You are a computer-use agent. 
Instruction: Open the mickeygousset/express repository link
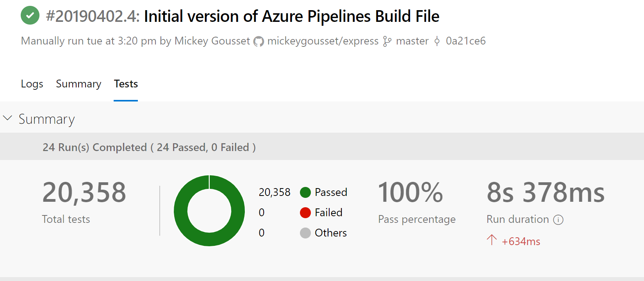click(x=323, y=41)
